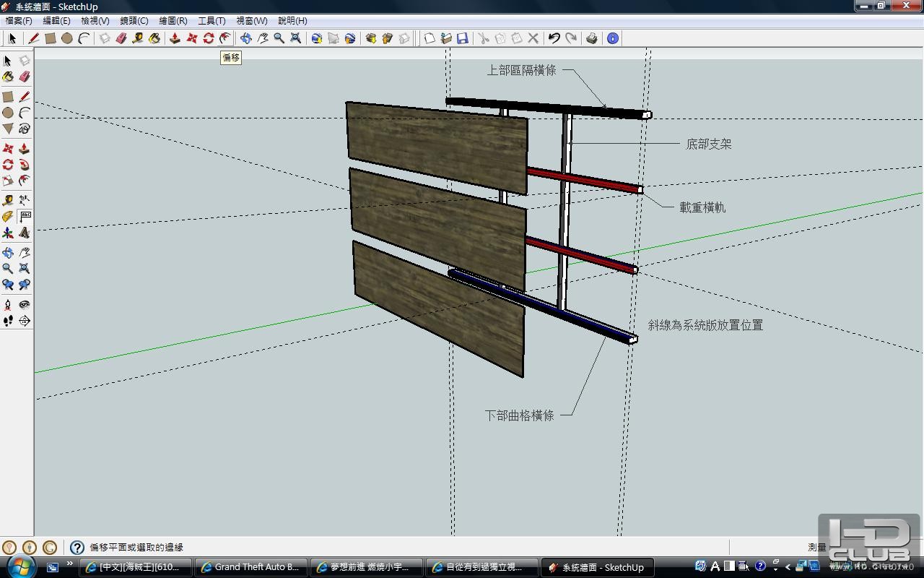Click Orbit tool in top toolbar
Screen dimensions: 924x578
[x=246, y=38]
